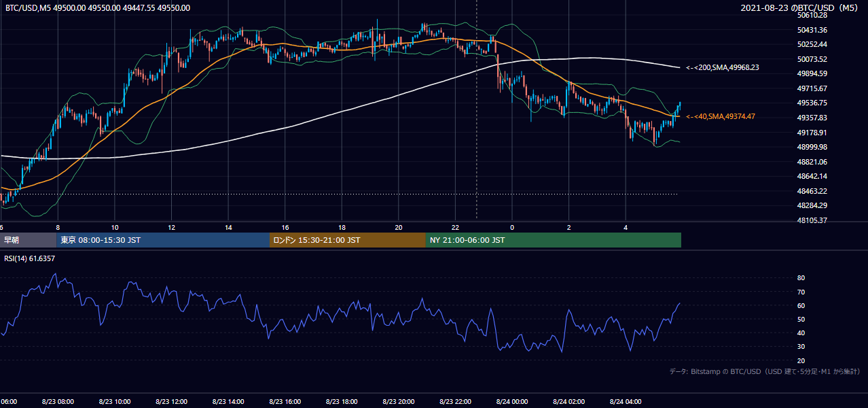Image resolution: width=868 pixels, height=408 pixels.
Task: Click price axis value 48642.14
Action: tap(812, 176)
